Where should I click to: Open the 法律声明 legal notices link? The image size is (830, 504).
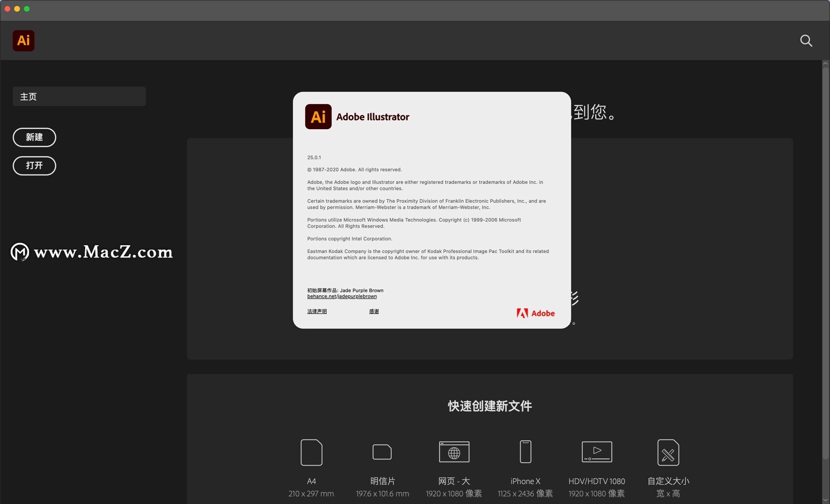point(317,311)
